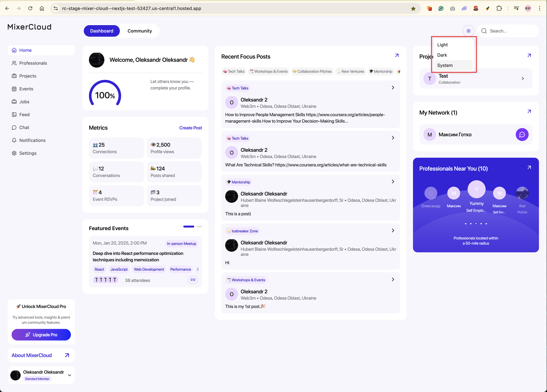Select the Light theme option
547x392 pixels.
point(442,45)
